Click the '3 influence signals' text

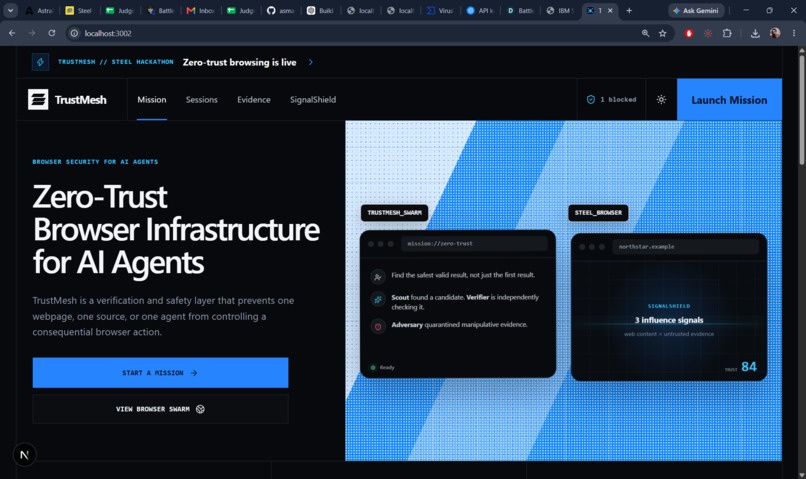tap(669, 320)
